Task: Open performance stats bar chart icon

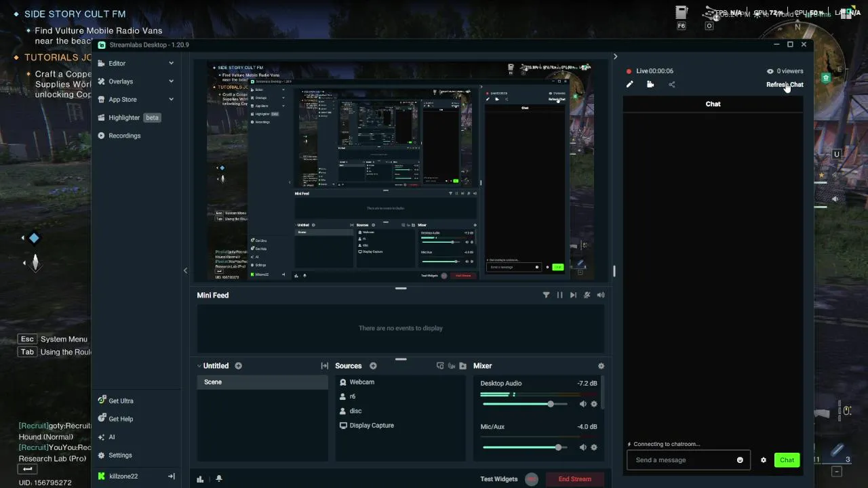Action: pyautogui.click(x=200, y=479)
